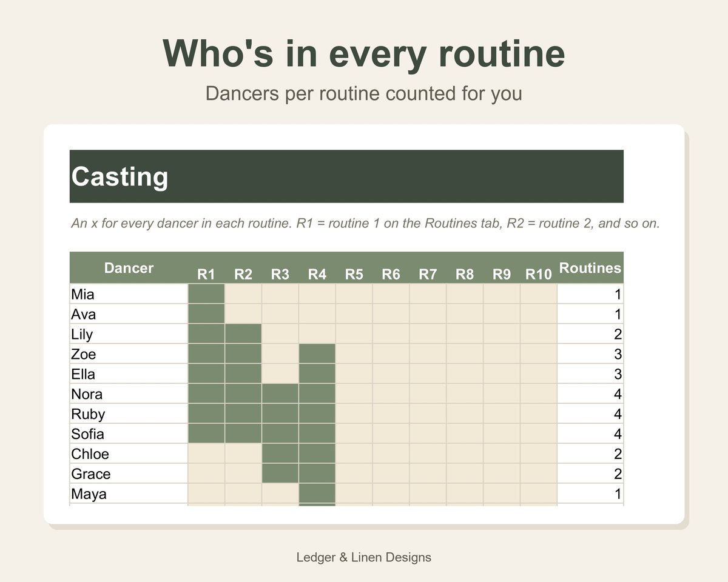Viewport: 728px width, 582px height.
Task: Click the dancer name "Mia"
Action: 83,295
